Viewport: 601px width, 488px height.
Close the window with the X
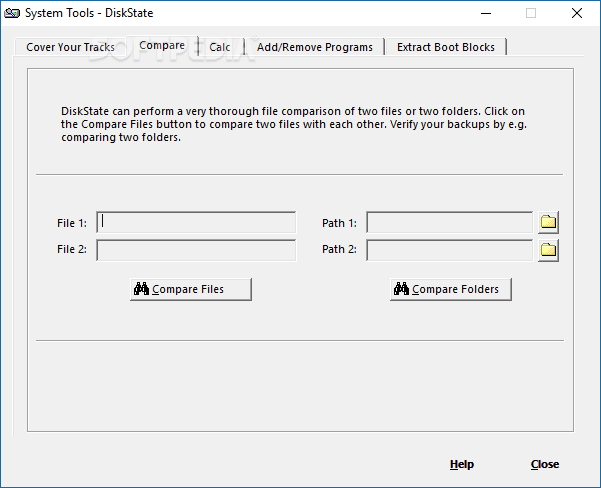coord(576,13)
